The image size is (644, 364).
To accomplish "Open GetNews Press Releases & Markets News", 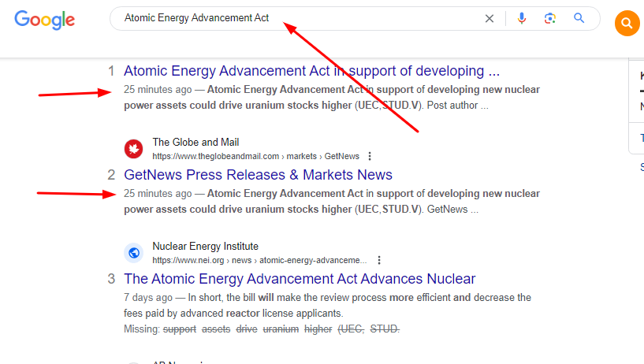I will click(x=258, y=175).
